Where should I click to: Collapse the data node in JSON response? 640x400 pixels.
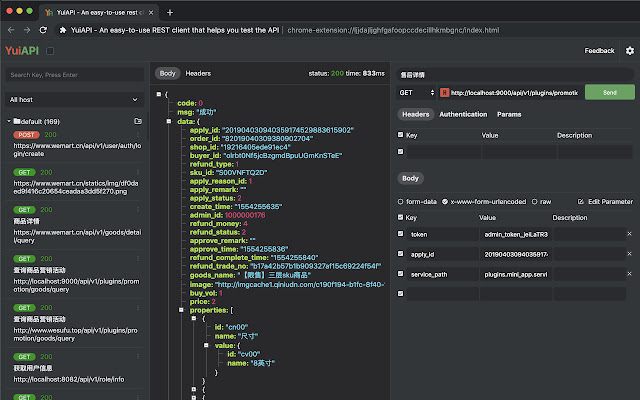[169, 121]
